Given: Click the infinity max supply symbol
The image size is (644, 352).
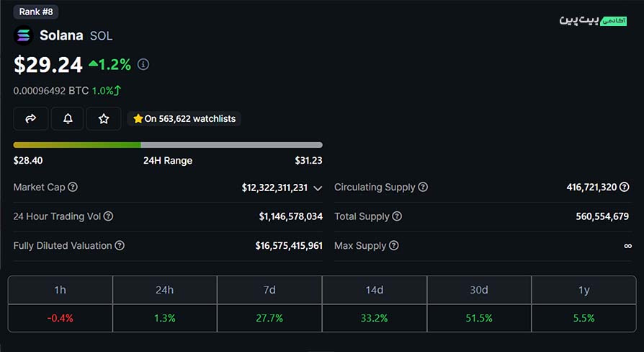Looking at the screenshot, I should click(x=627, y=246).
